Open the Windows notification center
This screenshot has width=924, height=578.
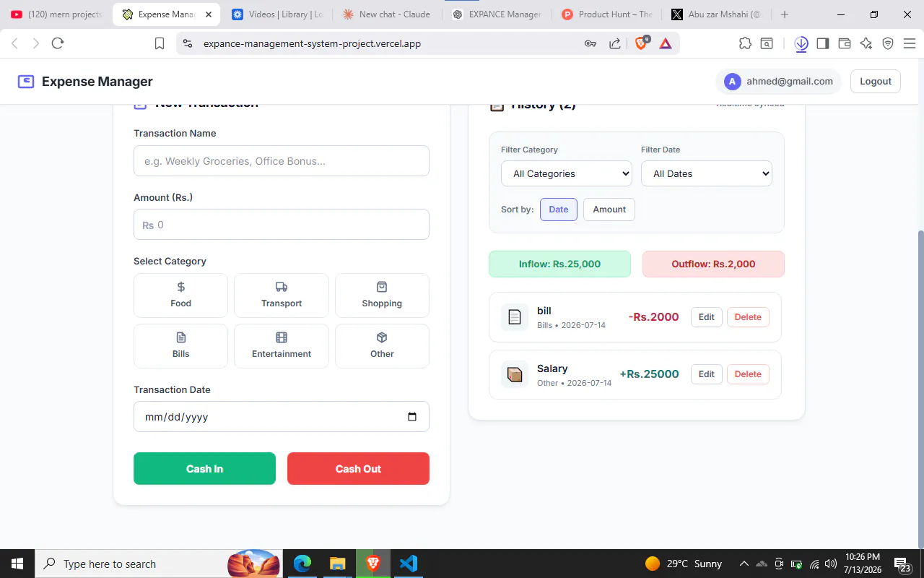[x=902, y=564]
